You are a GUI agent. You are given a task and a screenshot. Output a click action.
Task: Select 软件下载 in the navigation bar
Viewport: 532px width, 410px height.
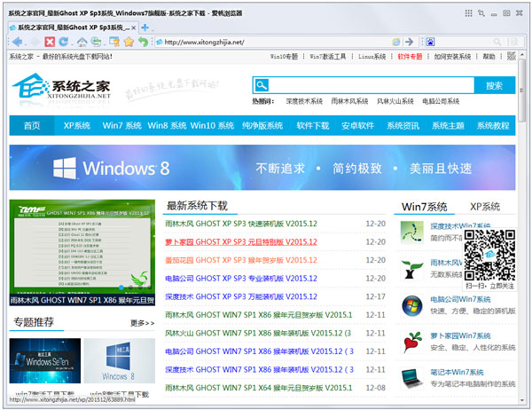[x=313, y=126]
